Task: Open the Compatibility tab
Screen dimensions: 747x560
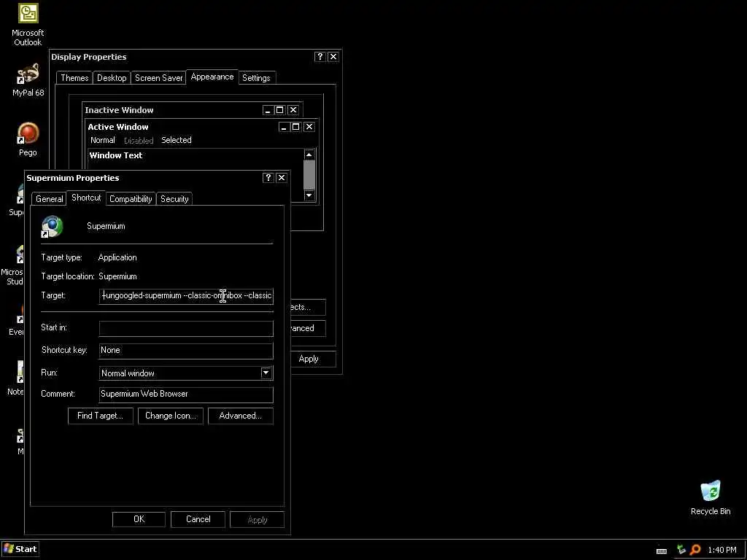Action: [x=131, y=198]
